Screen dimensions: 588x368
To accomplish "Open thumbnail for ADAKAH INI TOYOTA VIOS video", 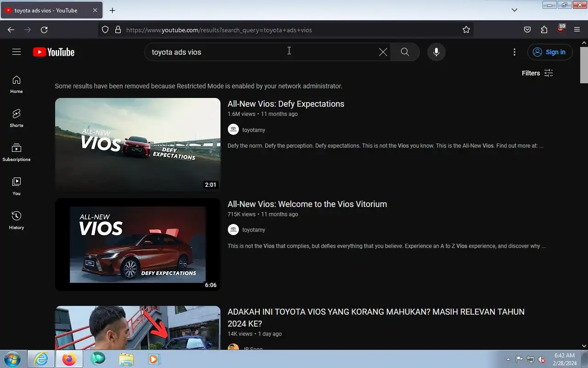I will [x=138, y=328].
